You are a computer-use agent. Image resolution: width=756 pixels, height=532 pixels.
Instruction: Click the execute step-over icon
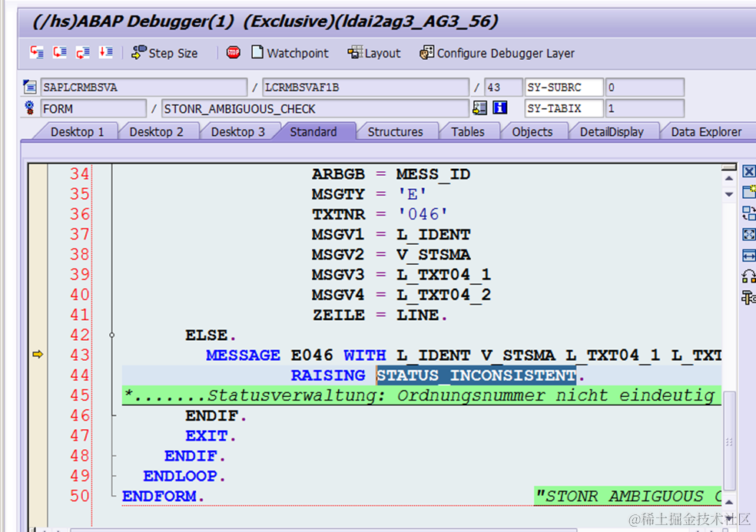point(60,52)
